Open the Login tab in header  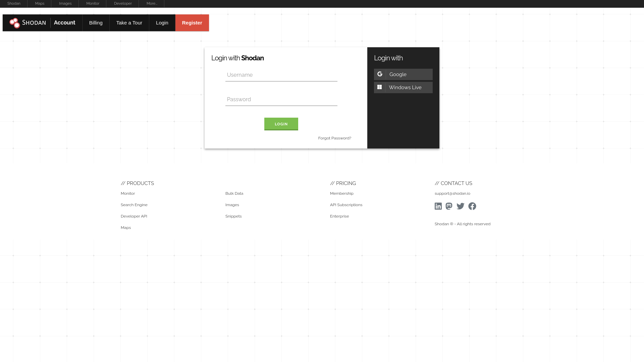tap(162, 23)
